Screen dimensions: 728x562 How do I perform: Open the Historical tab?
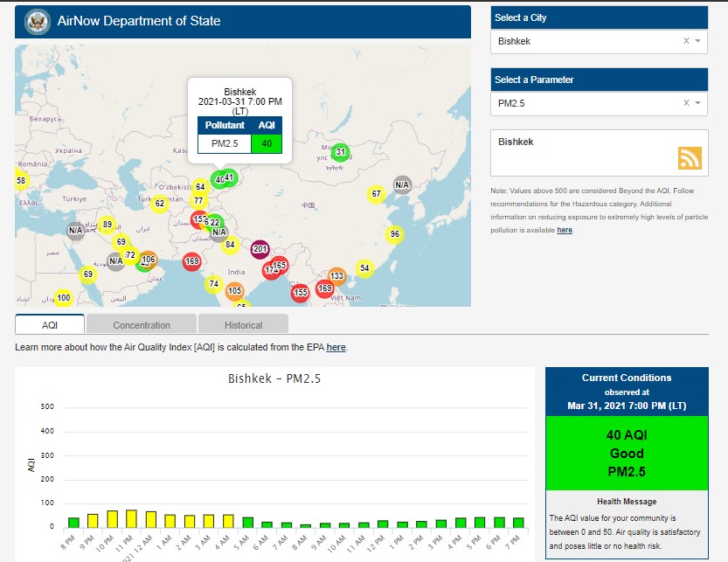point(243,325)
